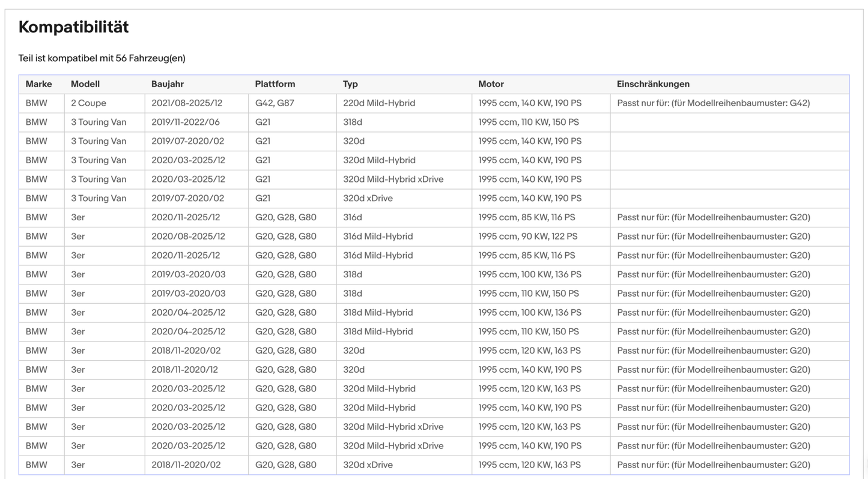Click the Baujahr column header
The height and width of the screenshot is (479, 868).
[168, 84]
